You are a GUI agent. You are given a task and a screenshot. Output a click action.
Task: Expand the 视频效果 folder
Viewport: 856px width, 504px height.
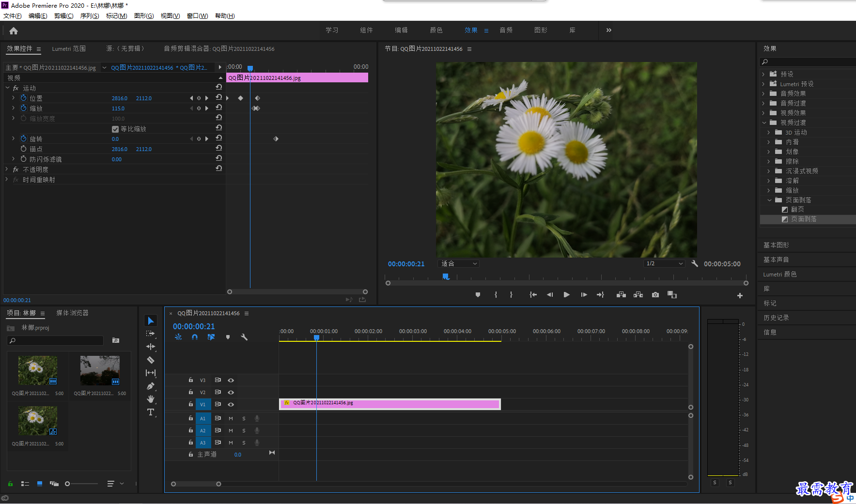point(763,113)
